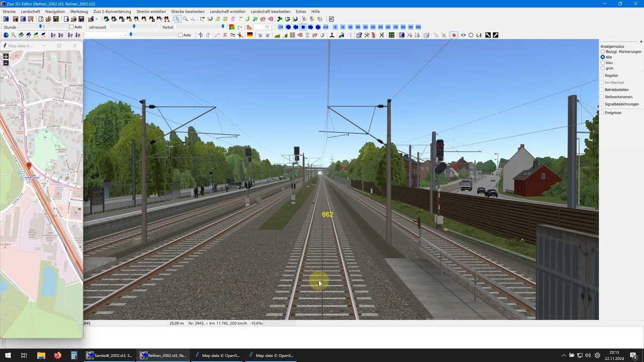Click the single blue left arrow button
Image resolution: width=644 pixels, height=362 pixels.
coord(296,27)
